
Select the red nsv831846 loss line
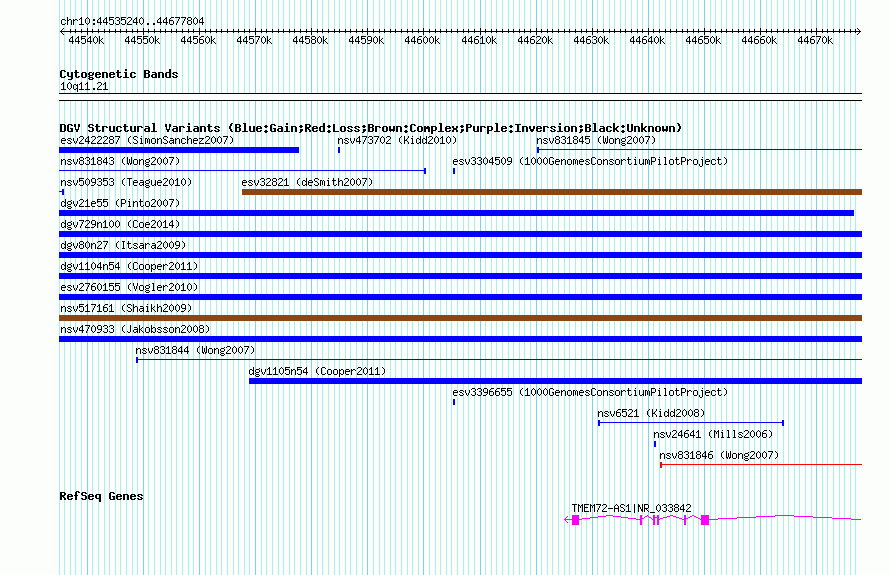tap(761, 465)
